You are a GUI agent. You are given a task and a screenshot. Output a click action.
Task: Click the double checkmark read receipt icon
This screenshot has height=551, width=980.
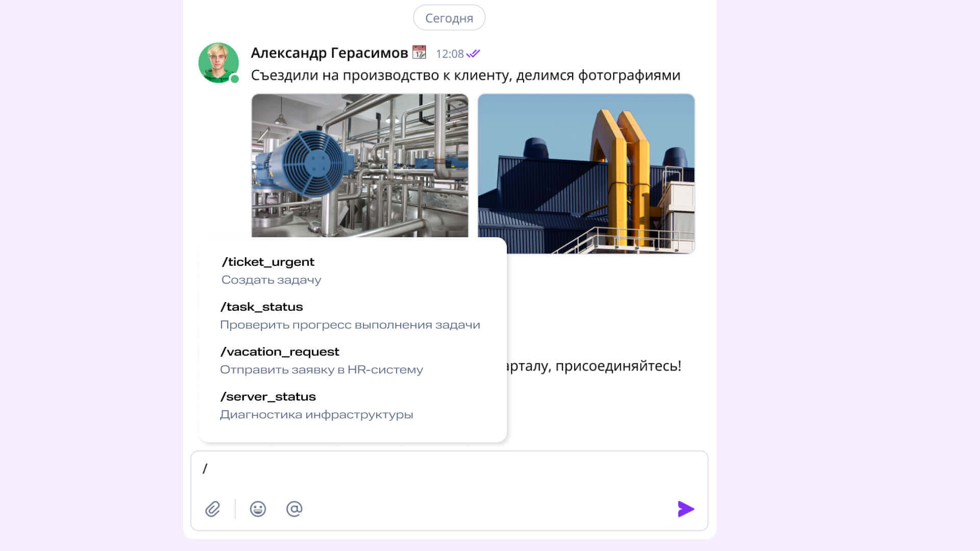(x=473, y=54)
